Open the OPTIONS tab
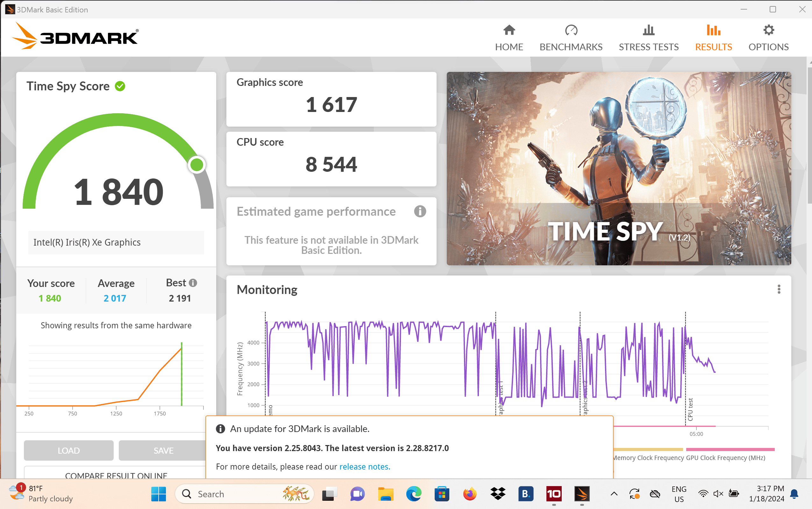This screenshot has width=812, height=509. tap(768, 38)
